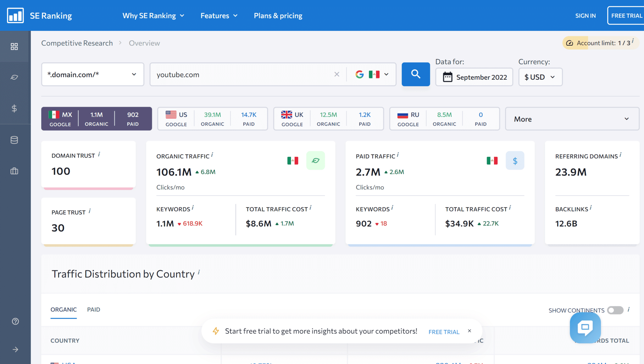Select the US Google region tab
644x364 pixels.
coord(213,119)
